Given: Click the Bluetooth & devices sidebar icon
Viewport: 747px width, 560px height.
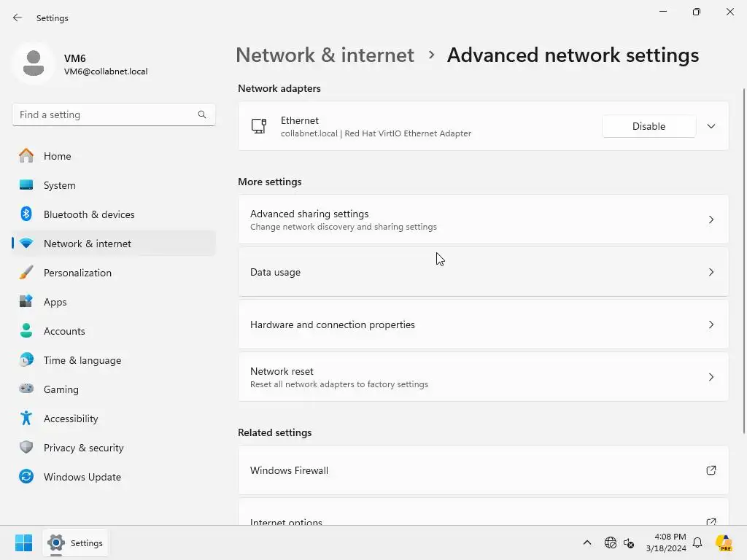Looking at the screenshot, I should 26,214.
